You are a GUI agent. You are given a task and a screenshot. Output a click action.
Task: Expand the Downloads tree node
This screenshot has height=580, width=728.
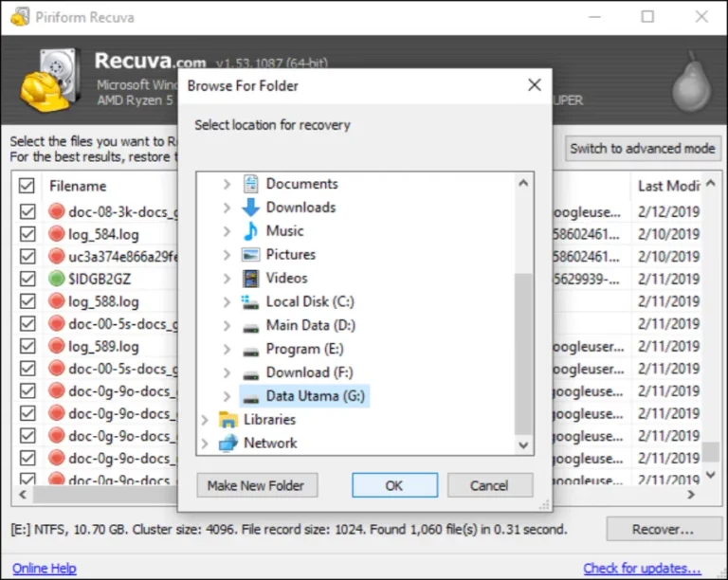click(227, 208)
